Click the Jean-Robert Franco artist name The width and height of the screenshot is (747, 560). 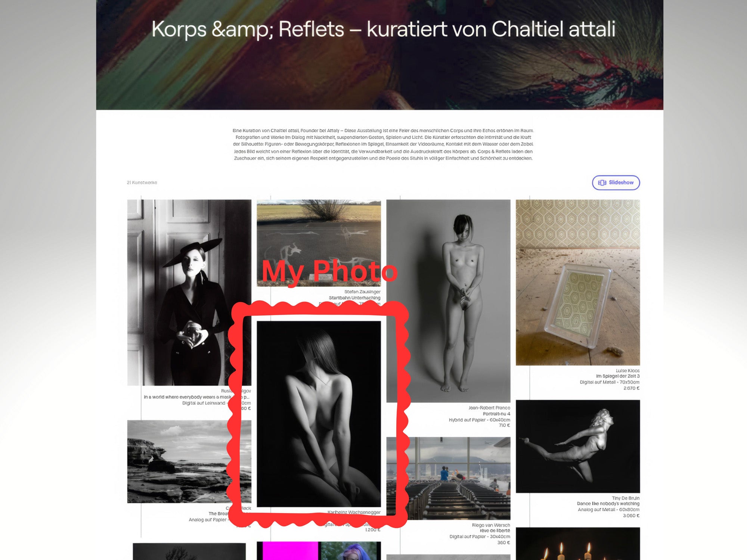[x=489, y=408]
